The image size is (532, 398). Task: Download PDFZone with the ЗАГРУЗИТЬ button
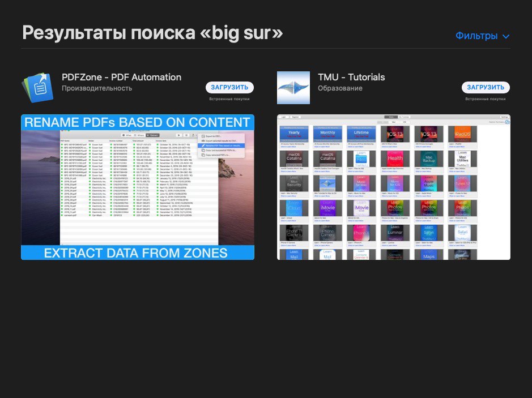click(229, 87)
